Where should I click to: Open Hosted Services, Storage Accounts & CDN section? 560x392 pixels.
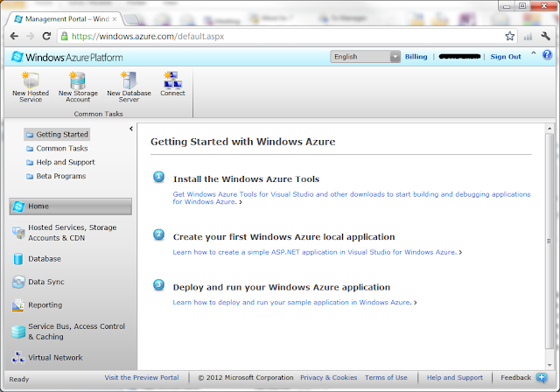point(71,233)
